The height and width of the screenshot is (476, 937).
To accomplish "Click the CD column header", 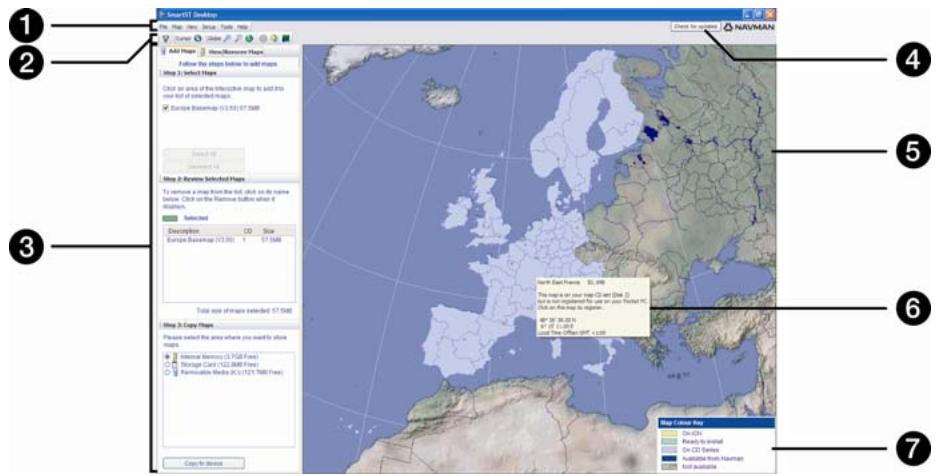I will pos(248,231).
